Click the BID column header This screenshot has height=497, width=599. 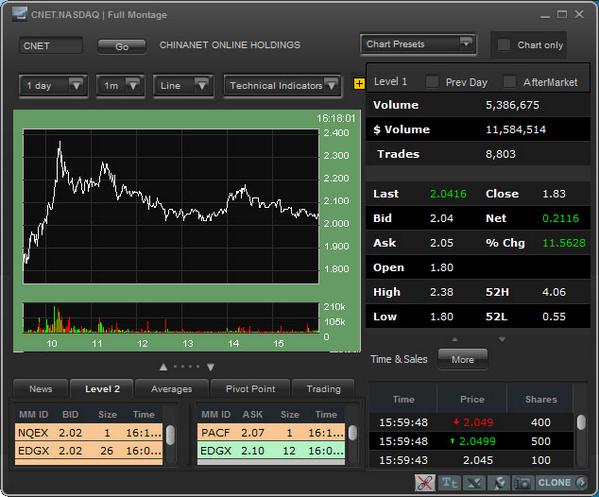pos(70,414)
